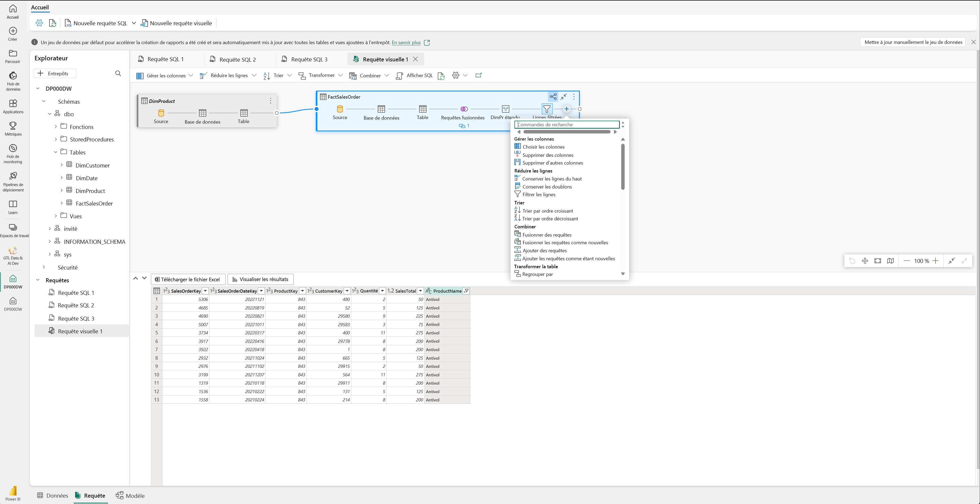Image resolution: width=980 pixels, height=504 pixels.
Task: Click Afficher SQL button
Action: (x=414, y=75)
